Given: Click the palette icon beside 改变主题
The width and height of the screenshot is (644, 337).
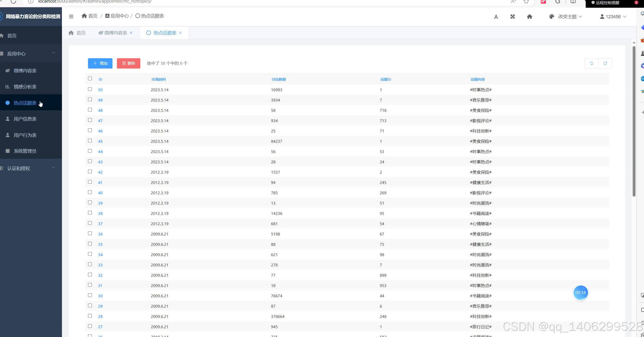Looking at the screenshot, I should coord(552,16).
